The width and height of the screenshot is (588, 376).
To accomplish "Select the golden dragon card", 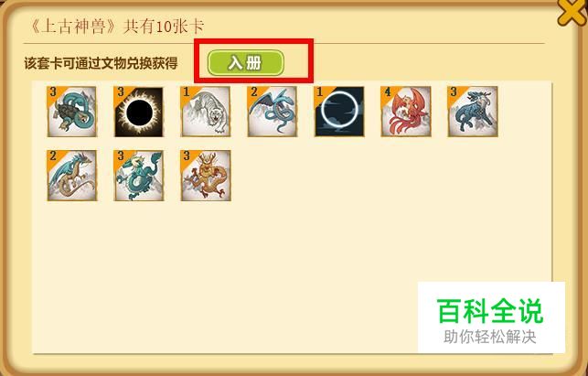I will coord(206,176).
